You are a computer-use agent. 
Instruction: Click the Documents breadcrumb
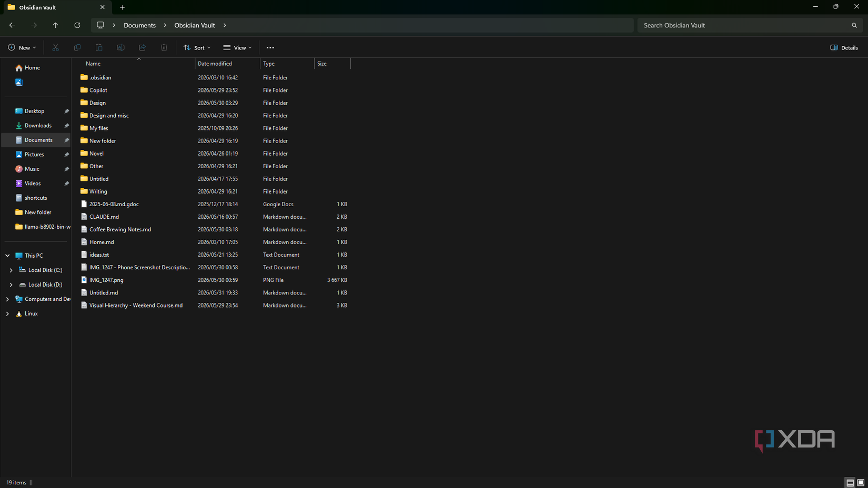[139, 25]
